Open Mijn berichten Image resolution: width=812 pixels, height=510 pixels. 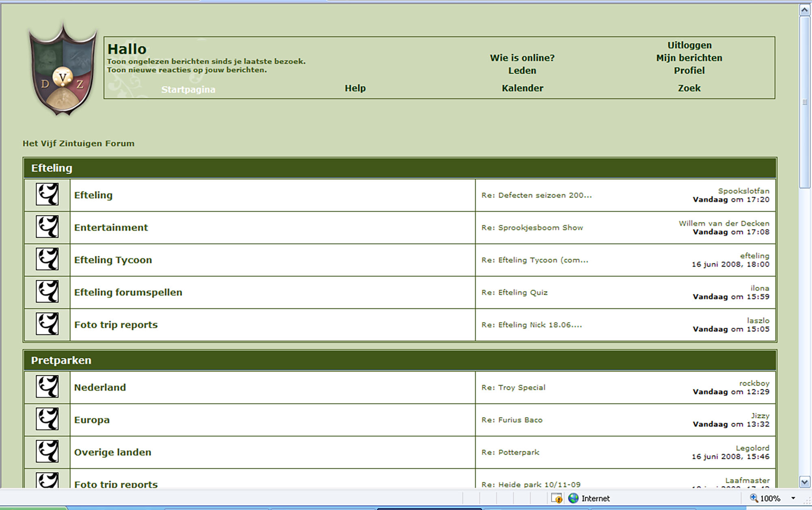click(x=689, y=58)
